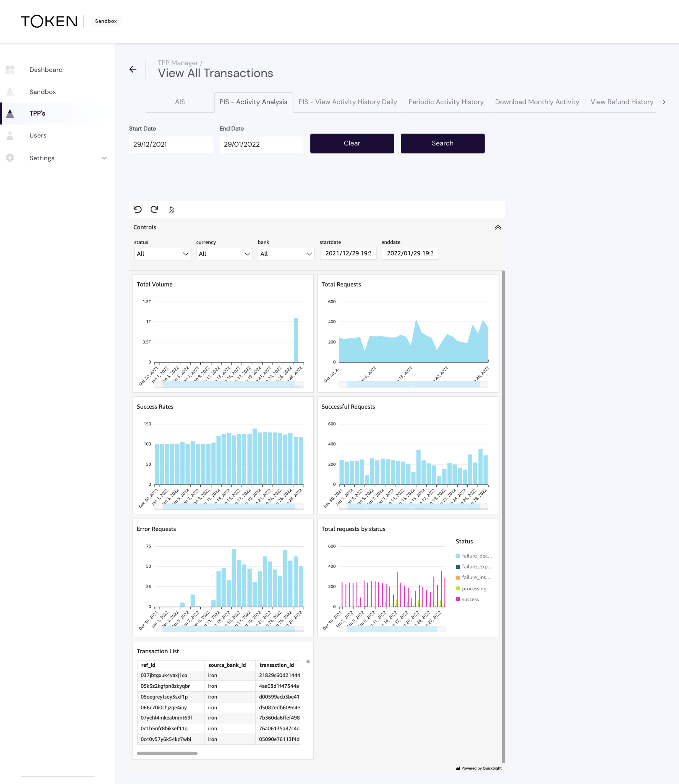Click the back arrow icon

pyautogui.click(x=133, y=69)
